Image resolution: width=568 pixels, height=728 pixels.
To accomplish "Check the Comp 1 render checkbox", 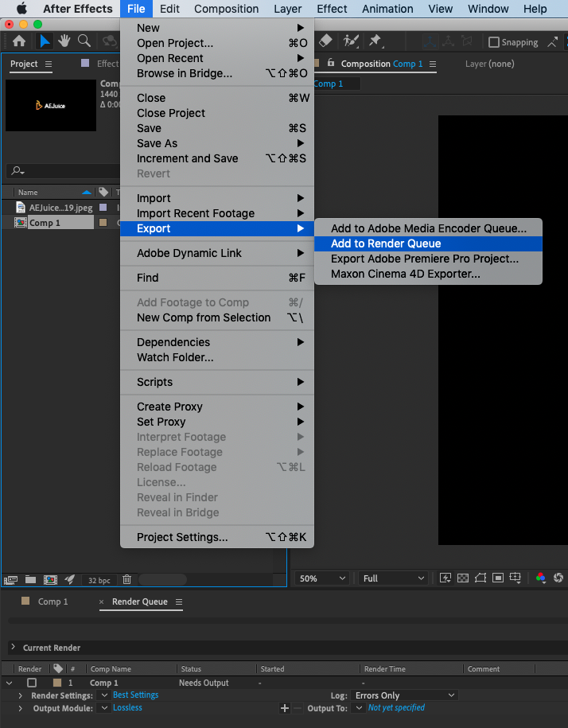I will coord(32,683).
